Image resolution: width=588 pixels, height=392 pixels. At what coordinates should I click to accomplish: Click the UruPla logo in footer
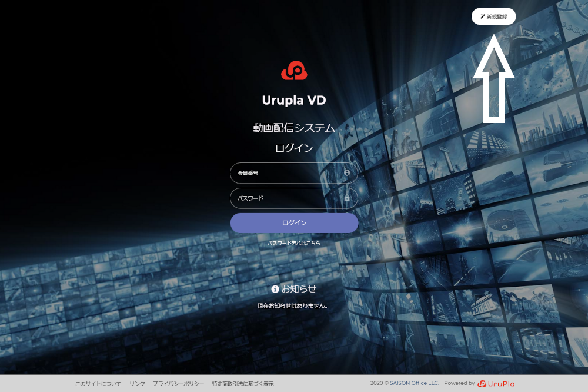pos(496,383)
